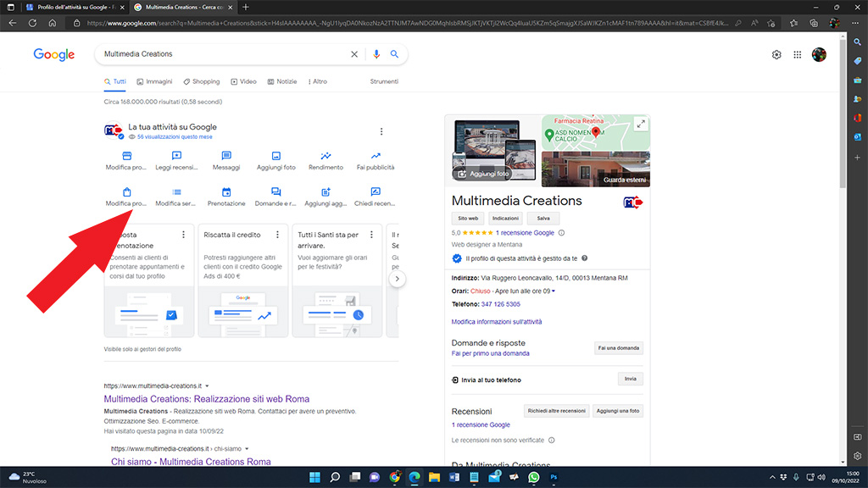Open Rendimento performance icon
The width and height of the screenshot is (868, 488).
[326, 156]
